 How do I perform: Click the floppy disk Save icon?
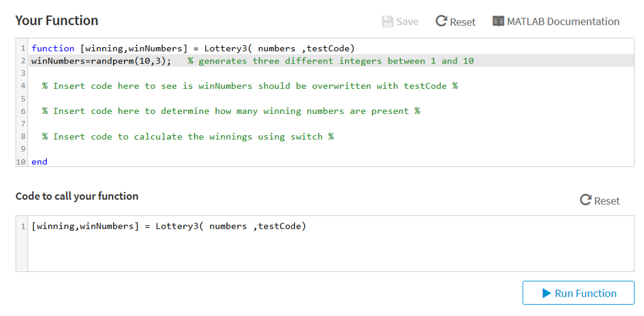[x=387, y=21]
